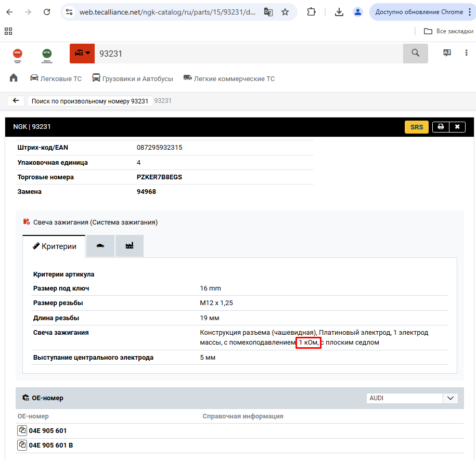
Task: Bookmark this page with the star icon
Action: [285, 12]
